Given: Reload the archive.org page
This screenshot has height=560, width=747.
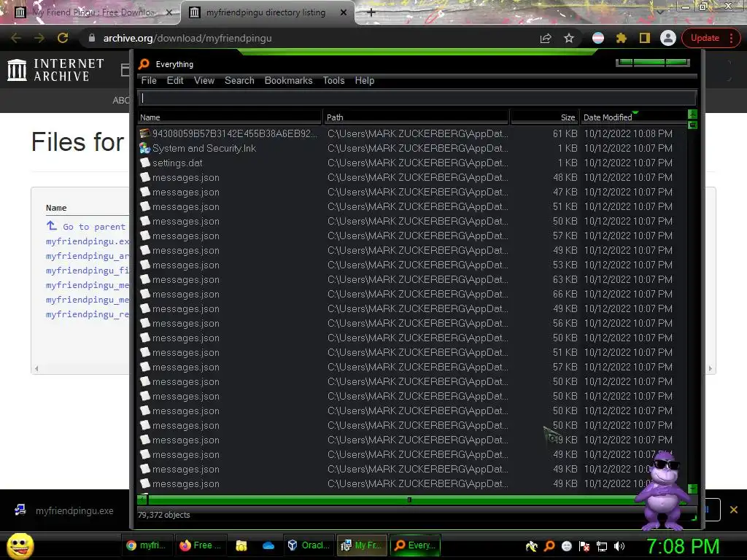Looking at the screenshot, I should [63, 38].
